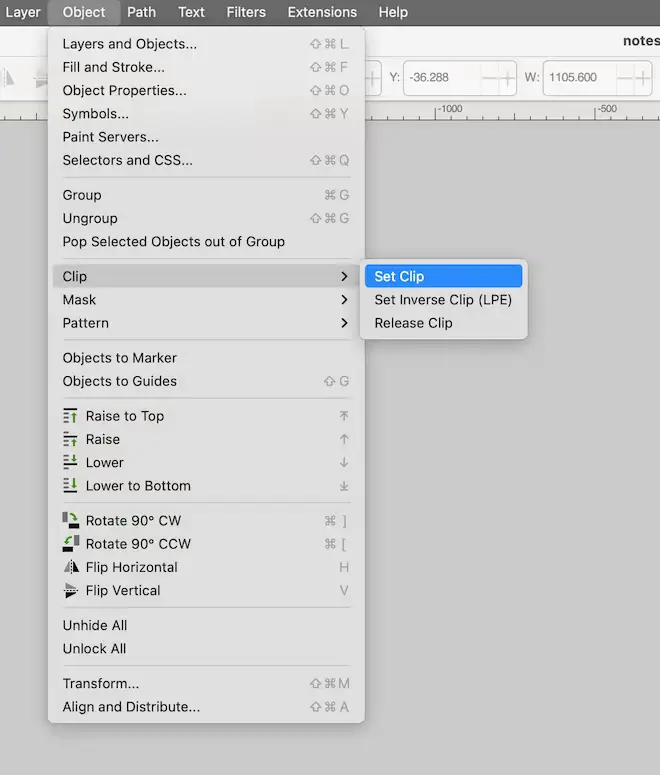Click the Flip Horizontal icon
Screen dimensions: 660x775
click(x=71, y=567)
